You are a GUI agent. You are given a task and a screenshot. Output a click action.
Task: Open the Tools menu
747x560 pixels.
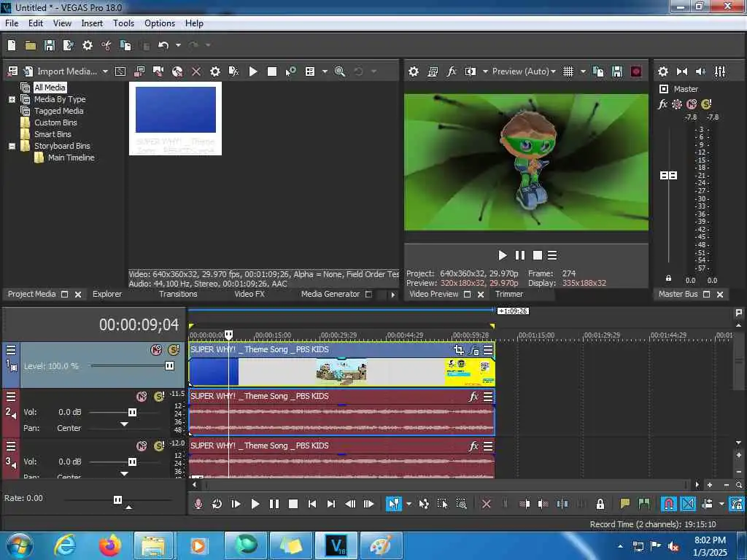pos(123,23)
